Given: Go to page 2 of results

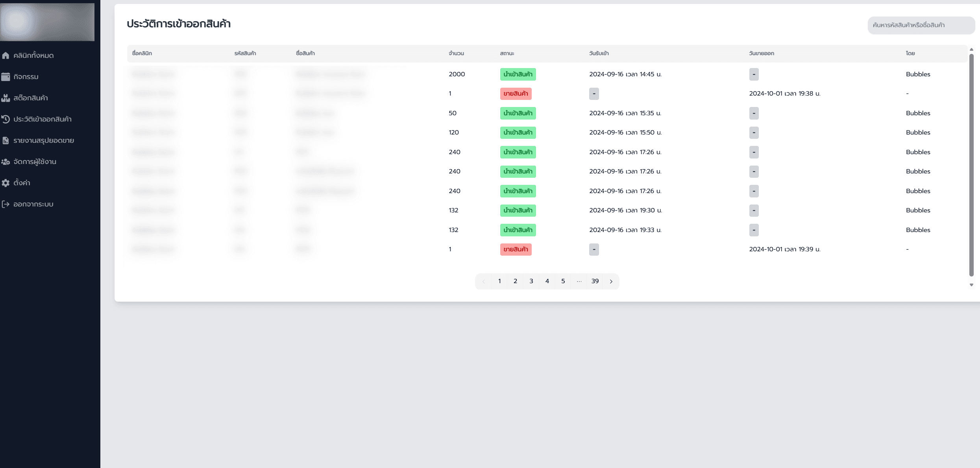Looking at the screenshot, I should tap(515, 281).
